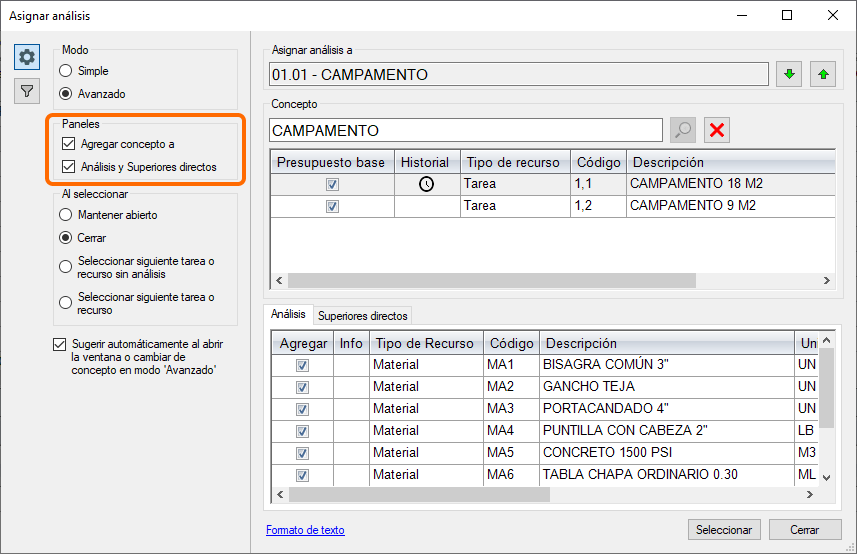857x554 pixels.
Task: Toggle Agregar for PUNTILLA CON CABEZA 2"
Action: coord(302,431)
